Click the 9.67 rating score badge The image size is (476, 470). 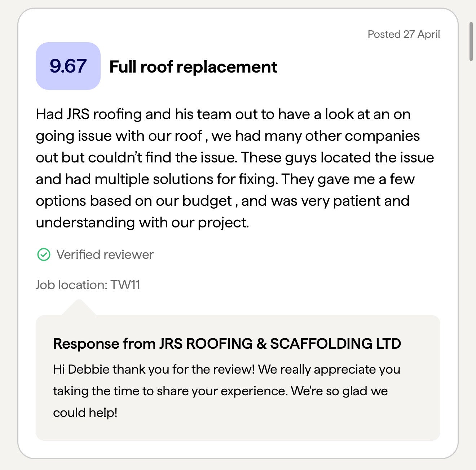[68, 66]
